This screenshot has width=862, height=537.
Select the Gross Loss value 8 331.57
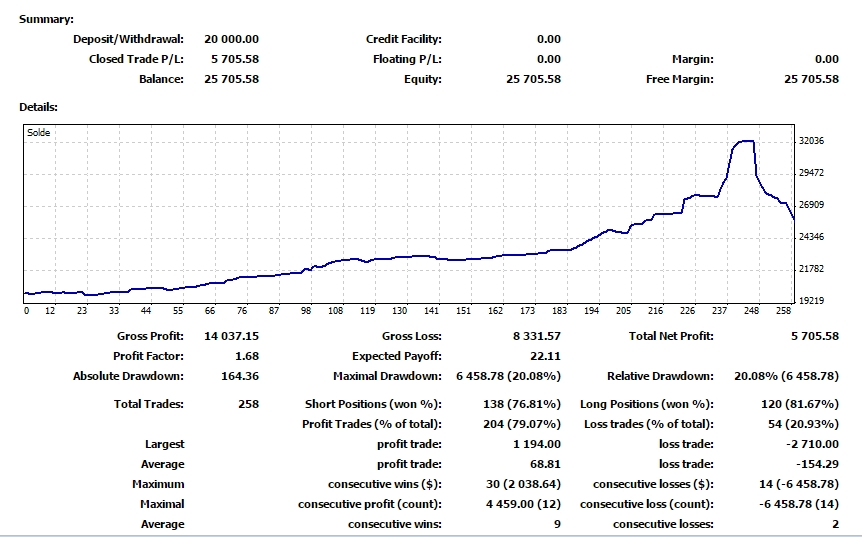[537, 336]
